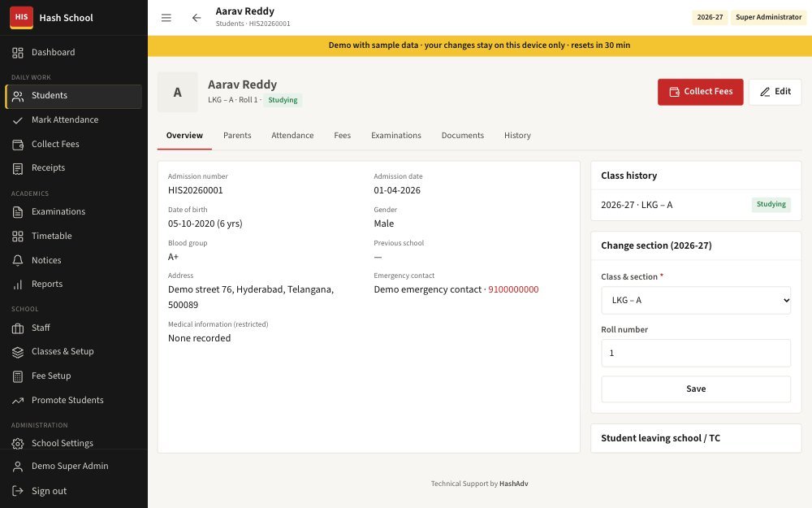Click the pencil icon on Edit button

(x=765, y=92)
